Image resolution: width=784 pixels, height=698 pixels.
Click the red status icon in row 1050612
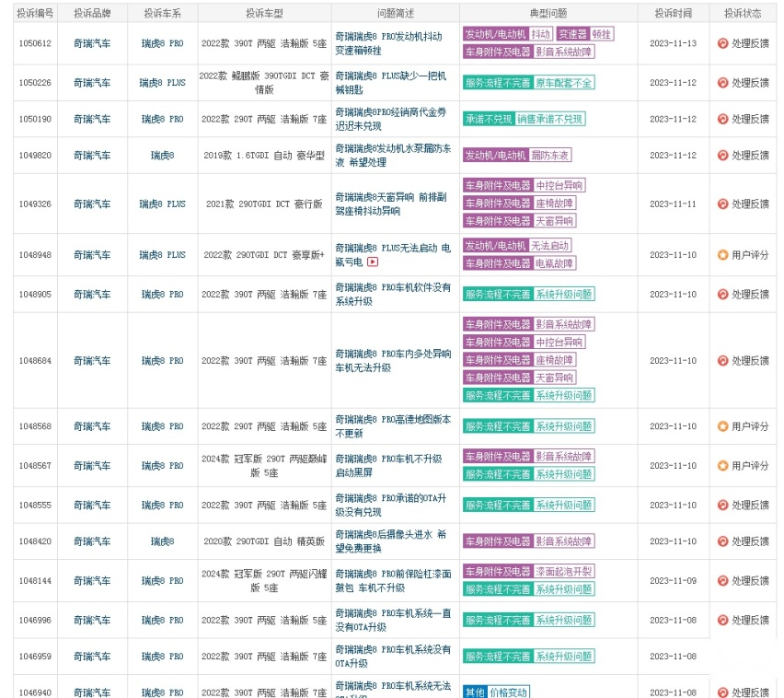click(722, 43)
